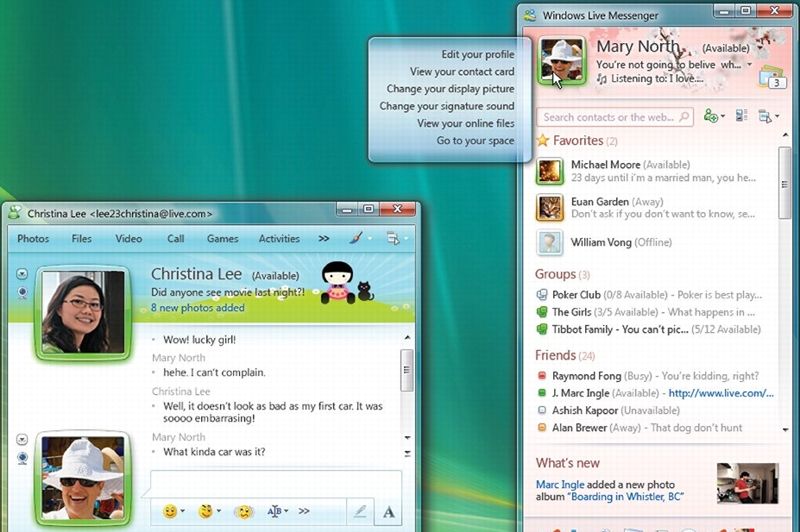Switch to handwriting input pen button
The height and width of the screenshot is (532, 800).
360,511
